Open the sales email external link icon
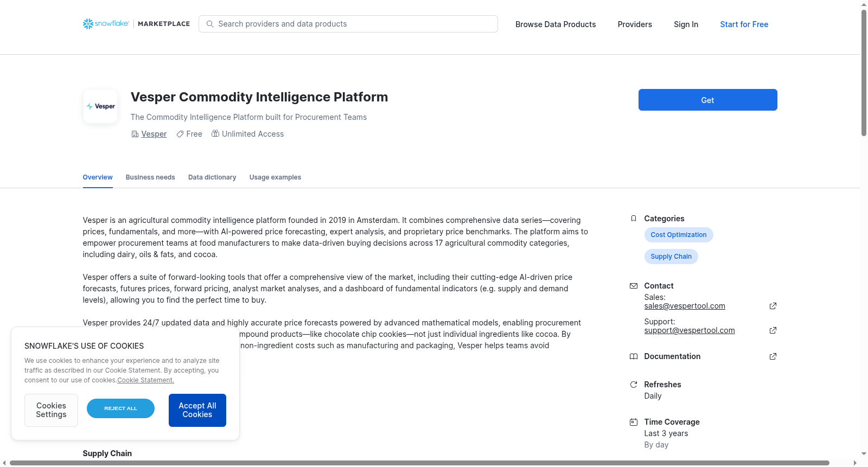 tap(773, 306)
